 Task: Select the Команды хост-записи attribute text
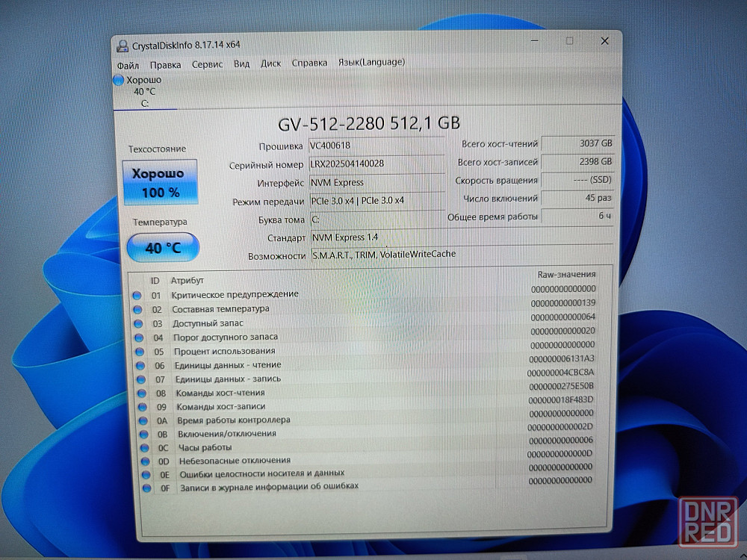coord(221,407)
